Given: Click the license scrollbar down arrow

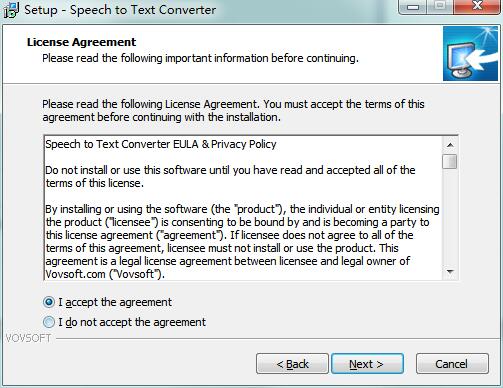Looking at the screenshot, I should pos(450,272).
